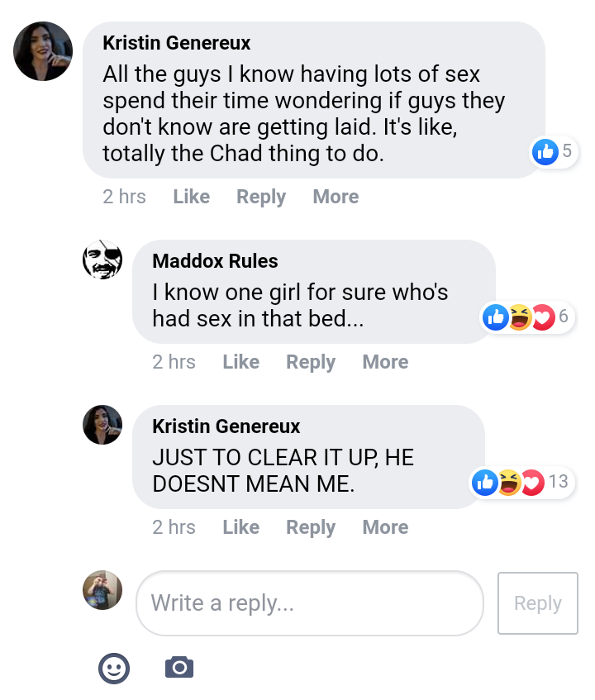Reply to Kristin's top-level comment
Viewport: 595px width, 700px height.
coord(261,197)
